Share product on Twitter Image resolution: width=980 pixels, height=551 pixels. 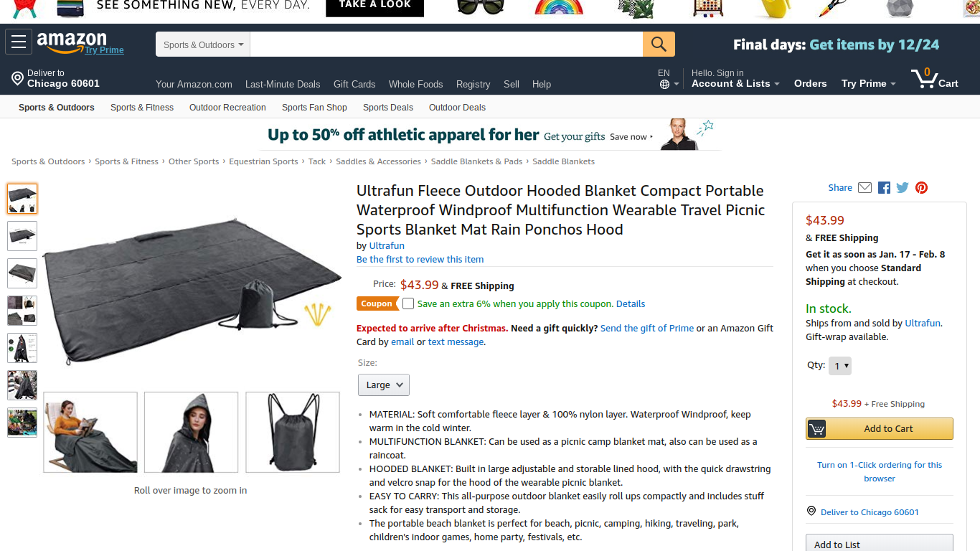point(903,188)
